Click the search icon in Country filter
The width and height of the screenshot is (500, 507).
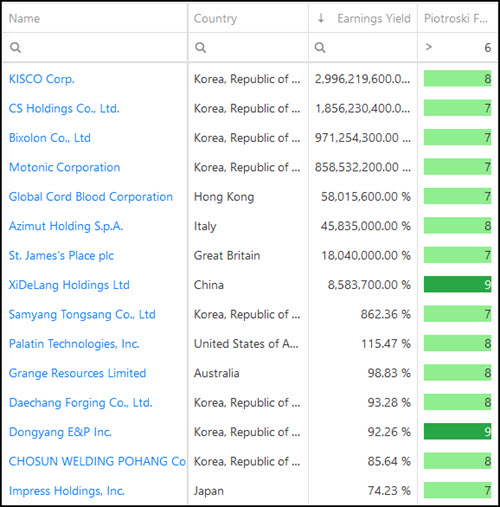[x=200, y=47]
